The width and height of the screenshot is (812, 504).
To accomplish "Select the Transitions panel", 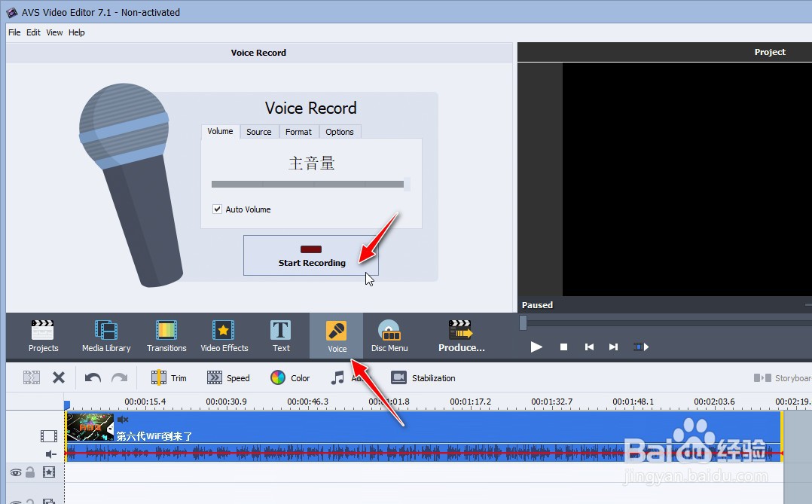I will coord(166,335).
